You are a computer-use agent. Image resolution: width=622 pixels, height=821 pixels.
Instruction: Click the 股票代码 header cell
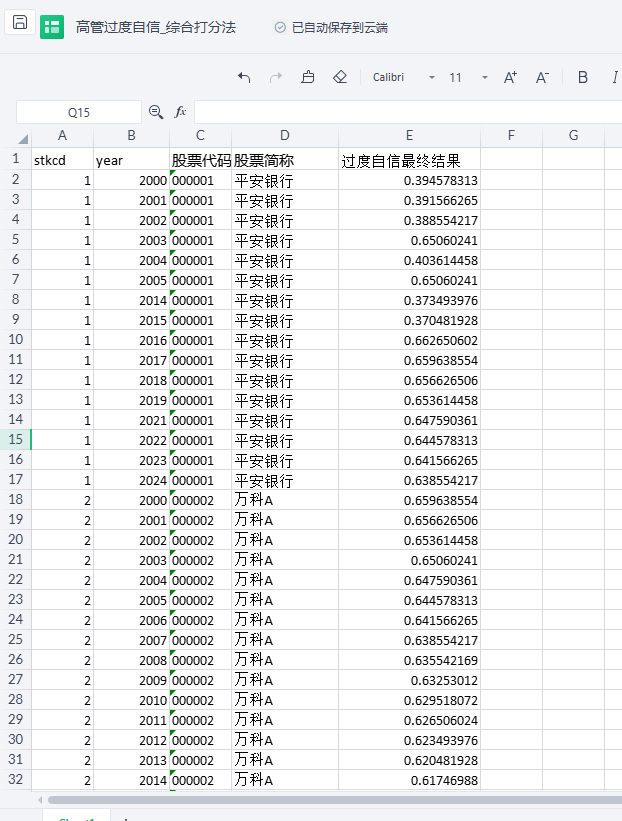201,160
